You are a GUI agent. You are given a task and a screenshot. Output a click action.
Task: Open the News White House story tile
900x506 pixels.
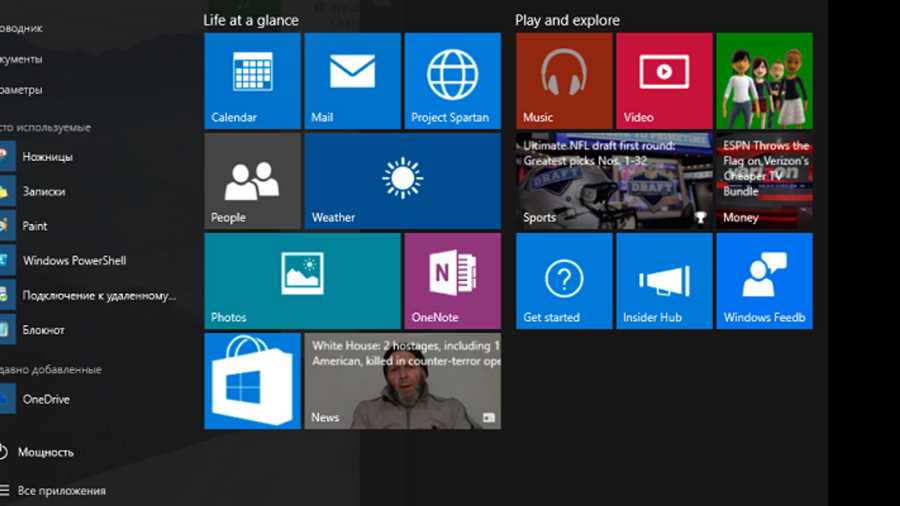point(402,381)
